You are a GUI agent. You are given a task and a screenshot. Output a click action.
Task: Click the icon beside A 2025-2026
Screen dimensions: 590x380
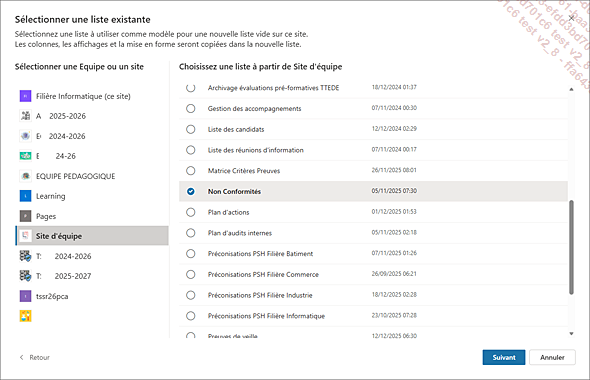click(x=25, y=116)
